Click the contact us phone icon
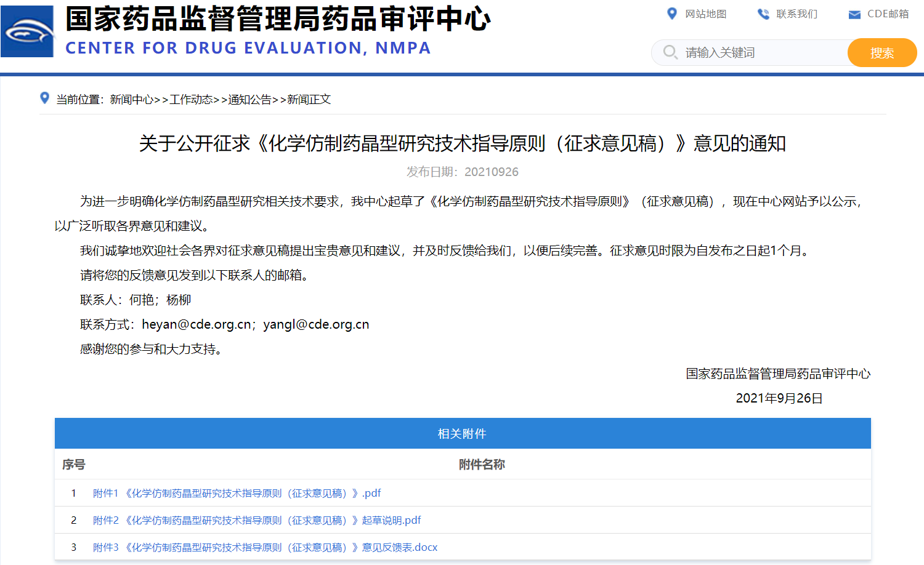 [763, 14]
